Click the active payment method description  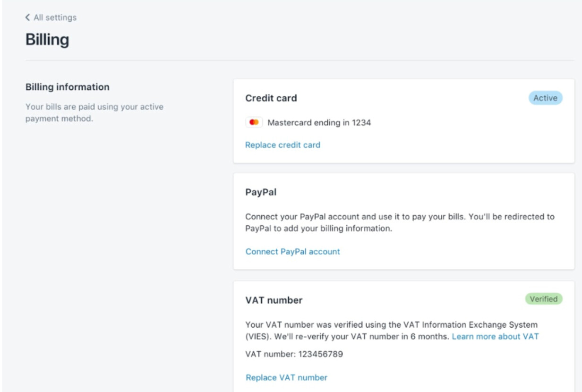pyautogui.click(x=94, y=112)
